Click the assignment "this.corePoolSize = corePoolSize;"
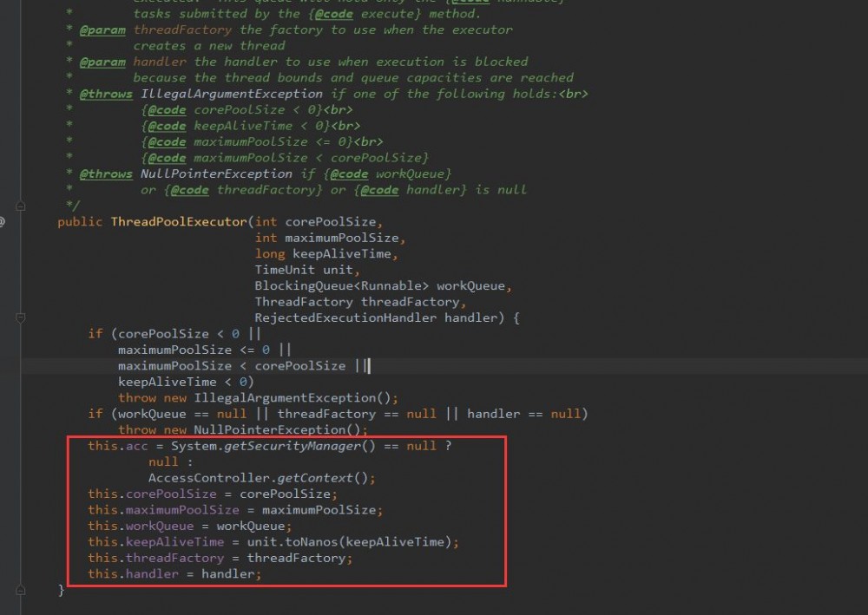Viewport: 868px width, 615px height. click(213, 494)
